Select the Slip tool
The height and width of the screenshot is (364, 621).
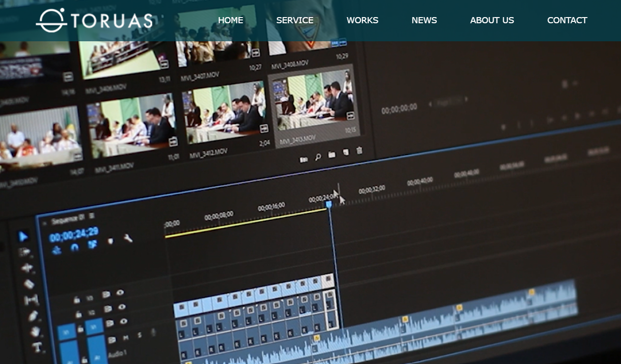pyautogui.click(x=31, y=299)
